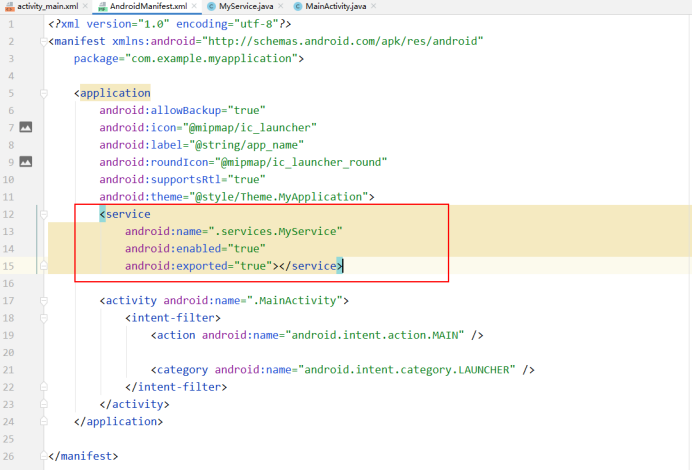Viewport: 693px width, 471px height.
Task: Click the AndroidManifest.xml file icon in its tab
Action: click(x=103, y=7)
